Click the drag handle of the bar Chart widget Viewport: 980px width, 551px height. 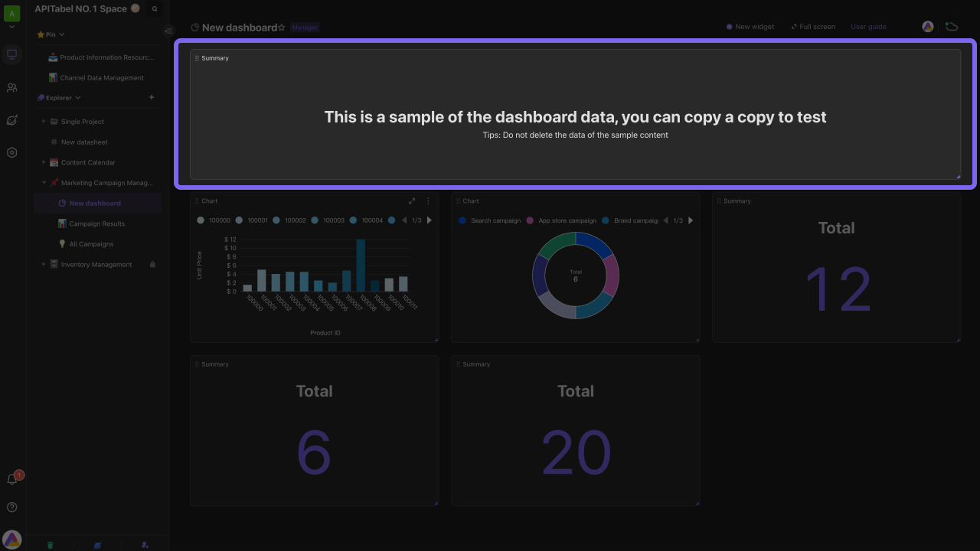(197, 201)
